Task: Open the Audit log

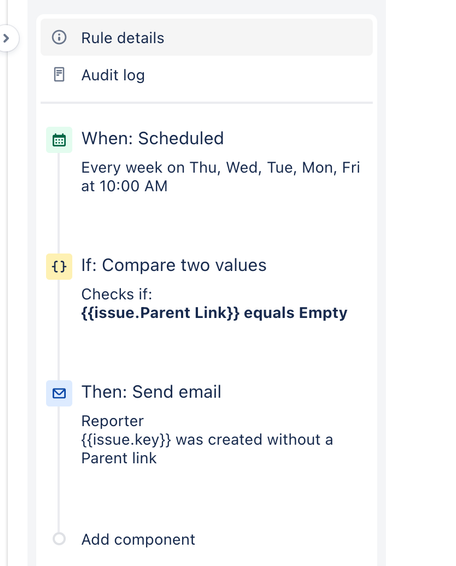Action: (207, 75)
